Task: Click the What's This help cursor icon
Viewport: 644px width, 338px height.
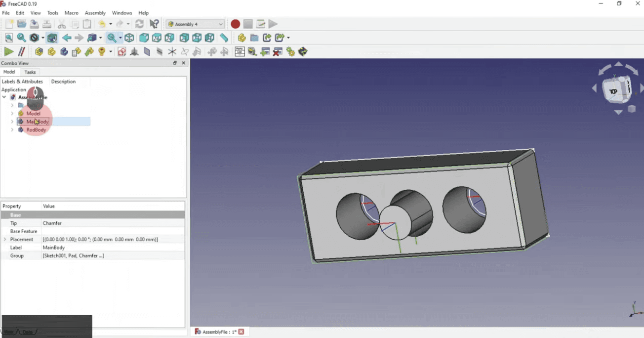Action: 154,24
